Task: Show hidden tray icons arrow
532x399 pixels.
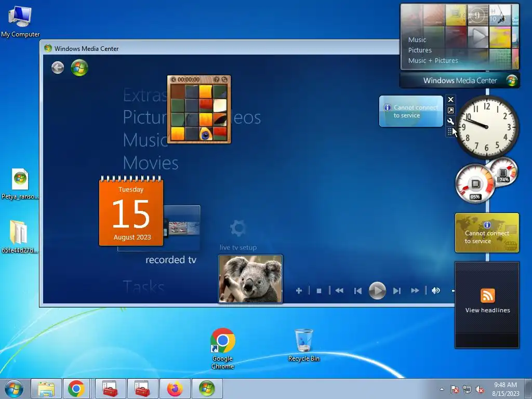Action: [x=442, y=389]
